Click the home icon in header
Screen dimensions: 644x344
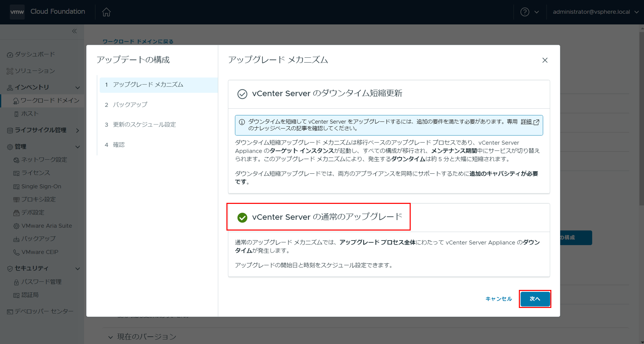pos(106,12)
